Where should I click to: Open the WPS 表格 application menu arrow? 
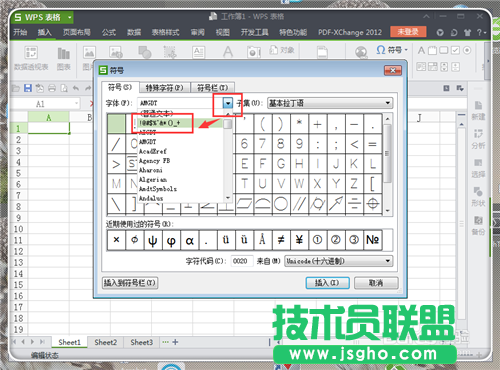[70, 17]
